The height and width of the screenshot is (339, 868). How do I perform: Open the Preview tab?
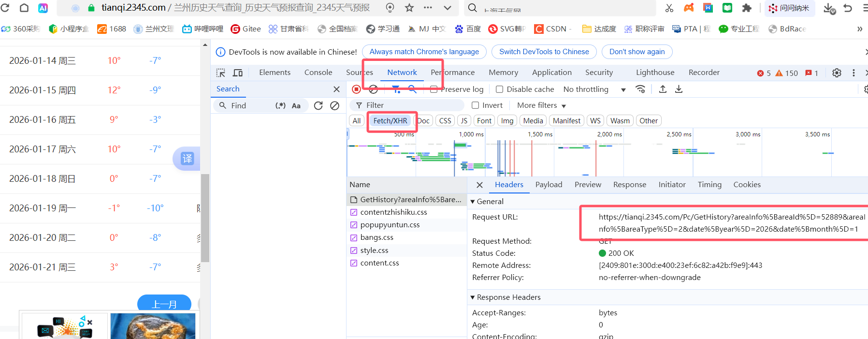(588, 185)
